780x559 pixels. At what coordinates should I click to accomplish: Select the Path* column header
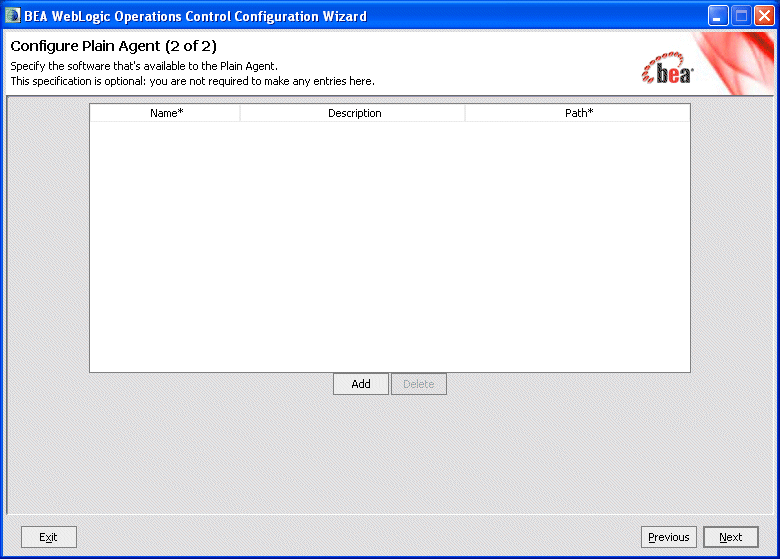point(578,113)
